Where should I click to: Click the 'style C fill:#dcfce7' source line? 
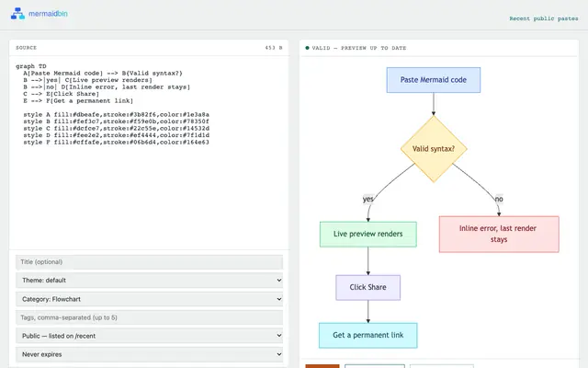click(116, 129)
